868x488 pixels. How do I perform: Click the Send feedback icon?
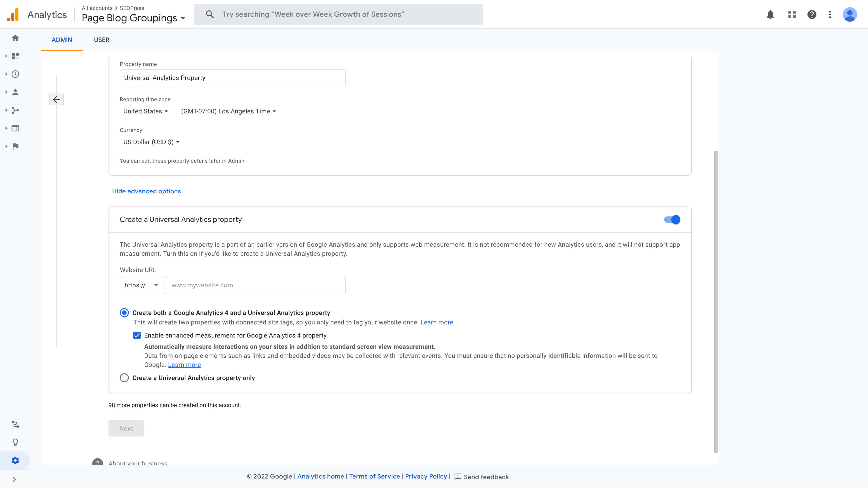(x=458, y=476)
